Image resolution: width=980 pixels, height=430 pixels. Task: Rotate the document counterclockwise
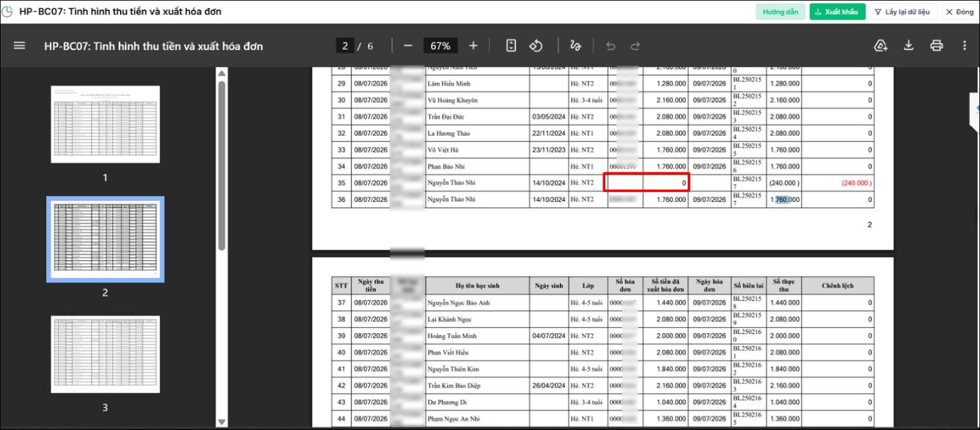point(536,46)
